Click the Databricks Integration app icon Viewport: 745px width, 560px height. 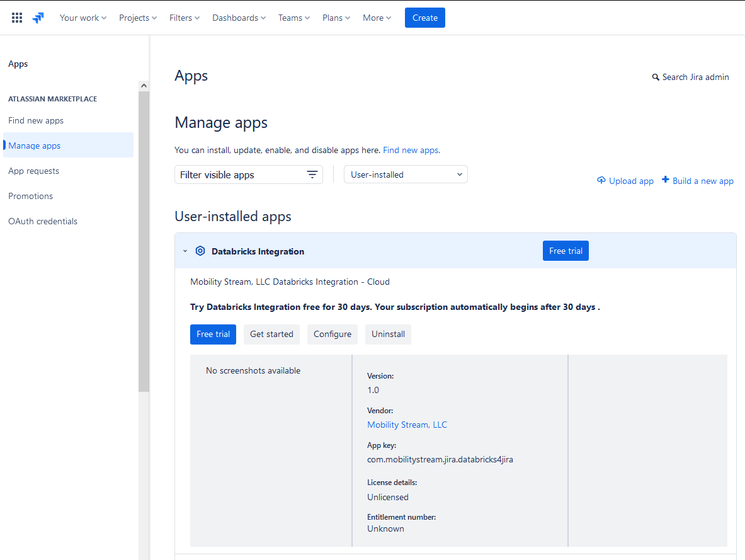[x=200, y=251]
